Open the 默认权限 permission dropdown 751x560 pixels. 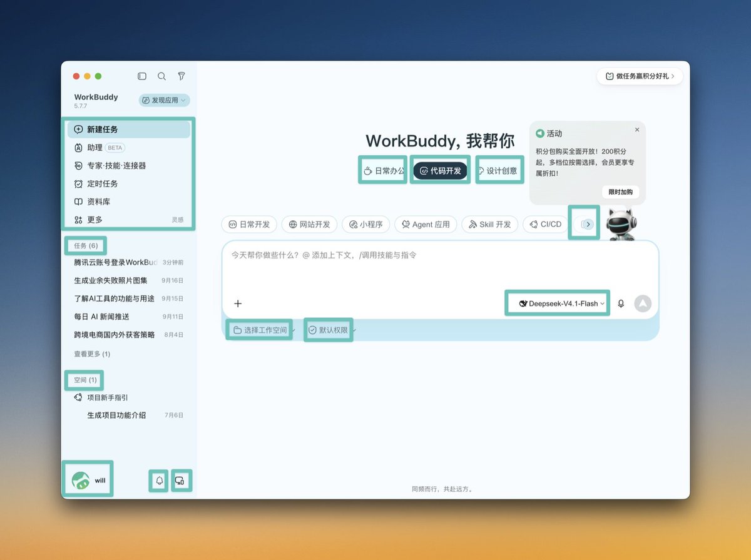pos(332,330)
